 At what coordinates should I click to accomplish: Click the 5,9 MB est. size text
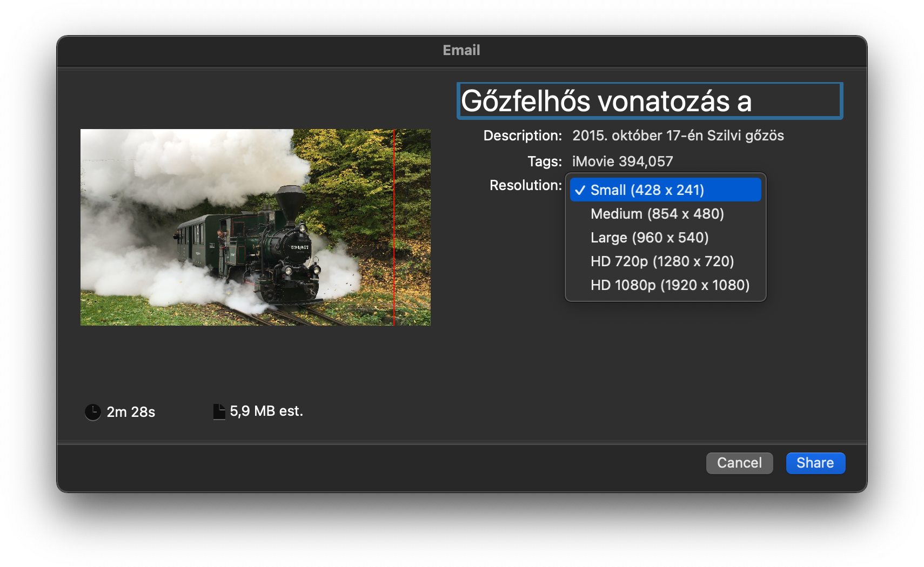[266, 411]
